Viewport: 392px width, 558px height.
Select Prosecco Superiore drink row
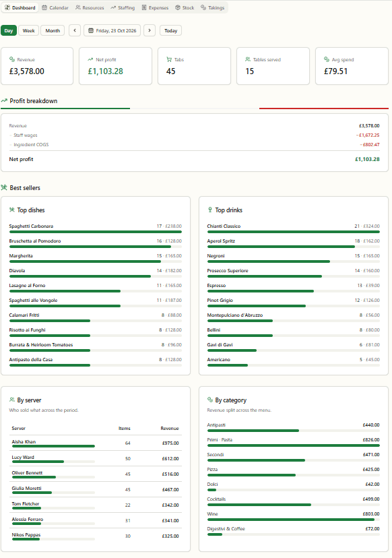[294, 273]
